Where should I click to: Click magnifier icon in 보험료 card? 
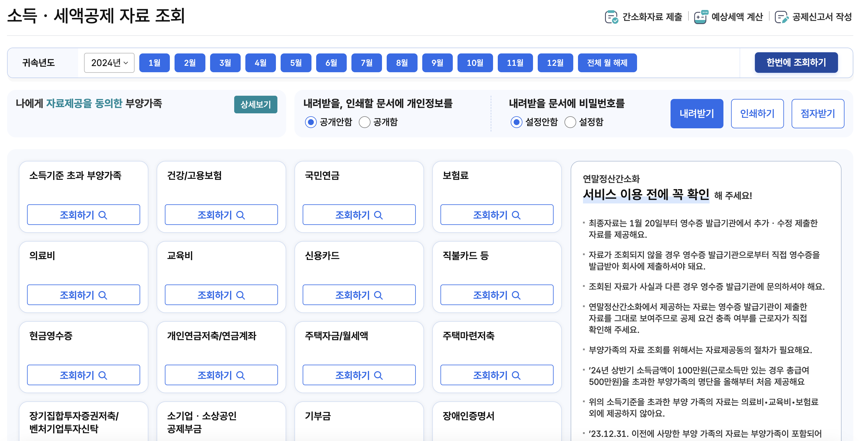(516, 215)
